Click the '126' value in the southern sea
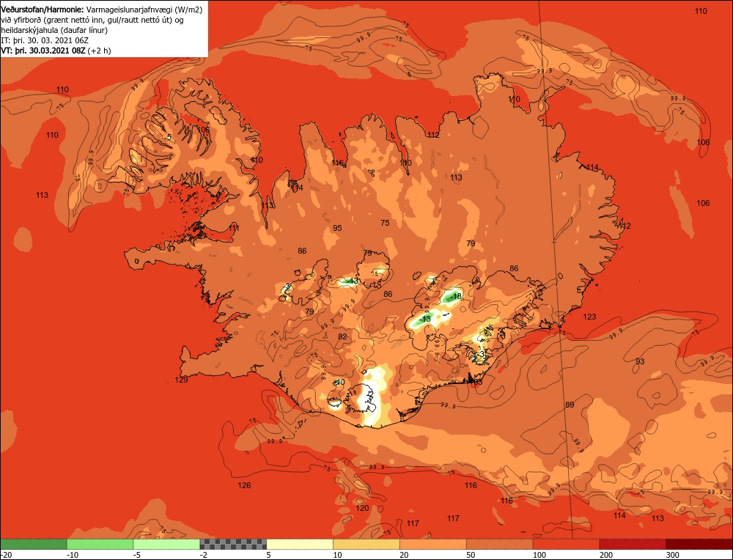 coord(244,485)
